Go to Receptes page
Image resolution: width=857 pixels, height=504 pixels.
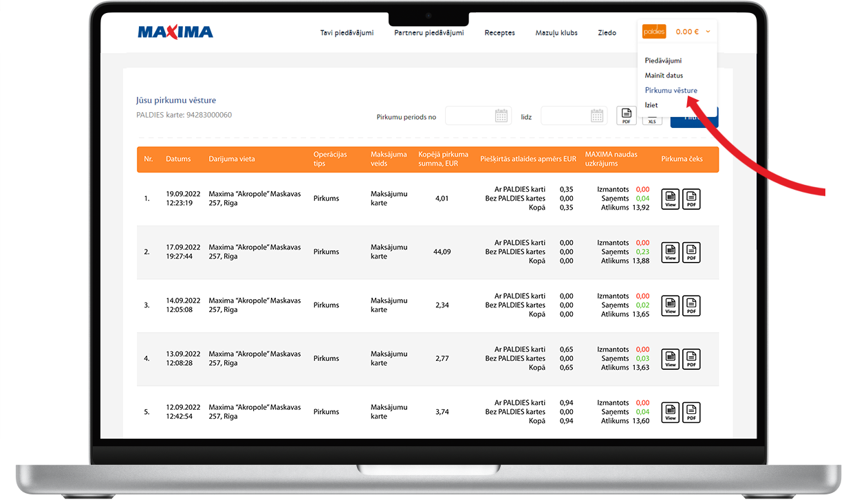(x=499, y=32)
